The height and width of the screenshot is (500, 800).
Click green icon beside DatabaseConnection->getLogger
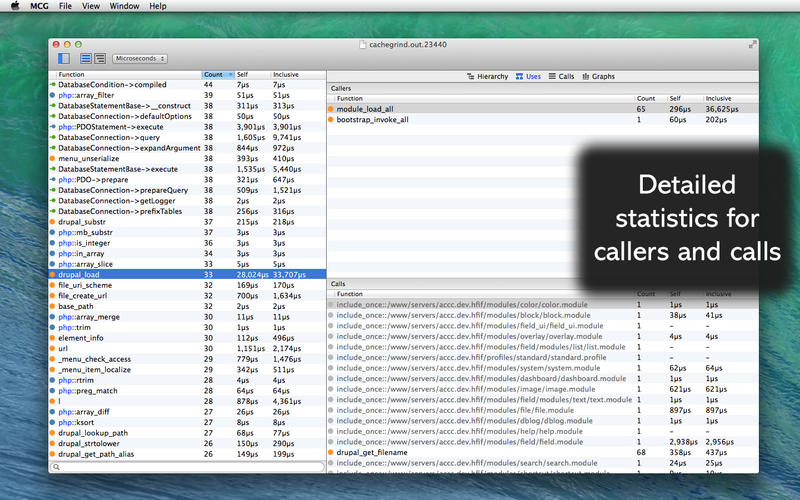[x=52, y=201]
